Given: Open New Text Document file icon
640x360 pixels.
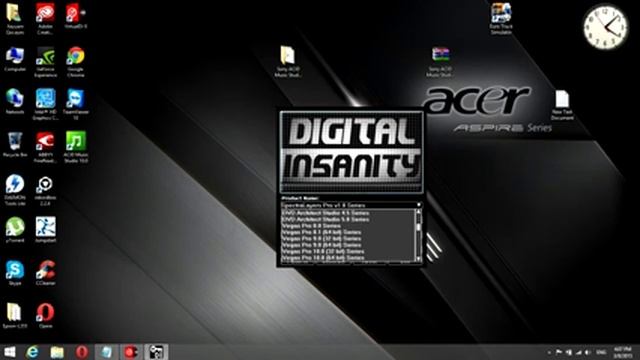Looking at the screenshot, I should 562,105.
